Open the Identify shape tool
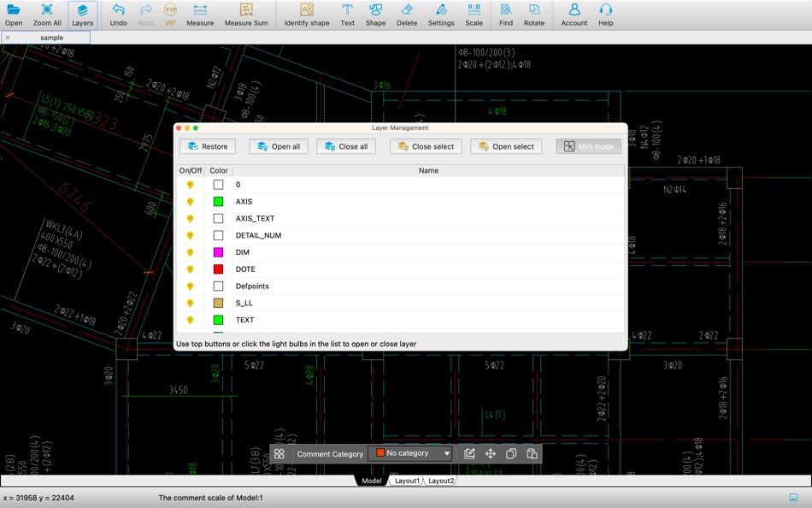Screen dimensions: 812x508 click(x=306, y=15)
